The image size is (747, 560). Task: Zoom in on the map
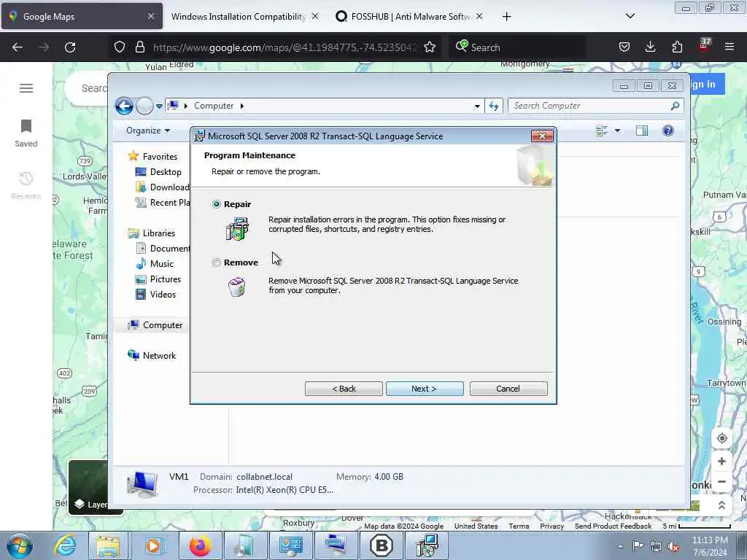721,462
